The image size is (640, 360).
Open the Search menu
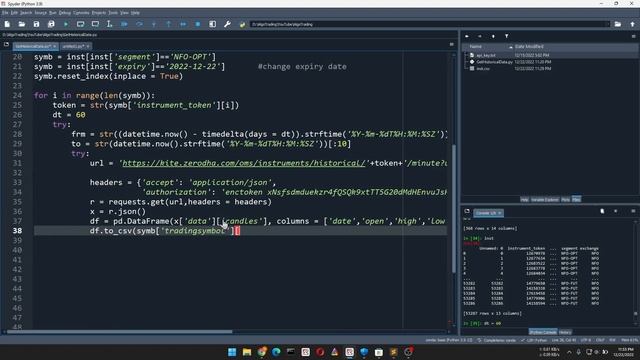coord(26,13)
